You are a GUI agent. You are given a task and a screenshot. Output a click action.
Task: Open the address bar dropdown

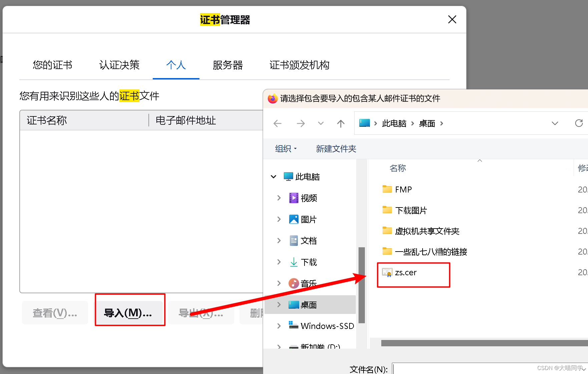pos(555,123)
